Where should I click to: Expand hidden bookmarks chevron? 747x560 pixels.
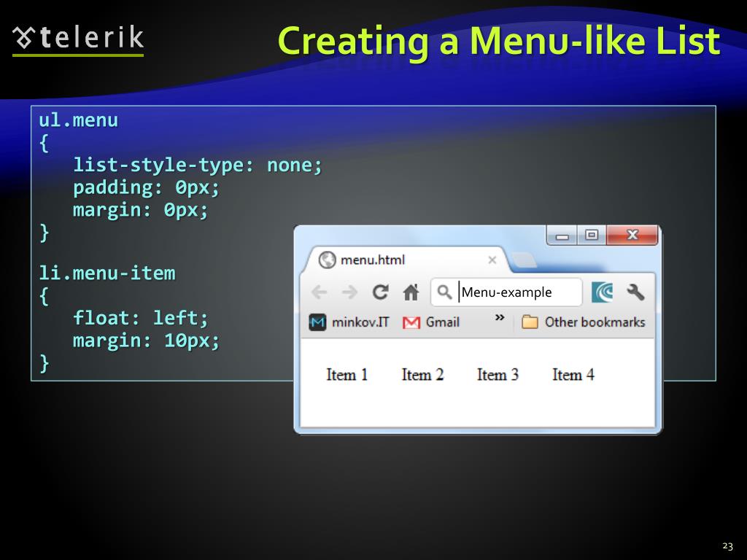point(499,317)
